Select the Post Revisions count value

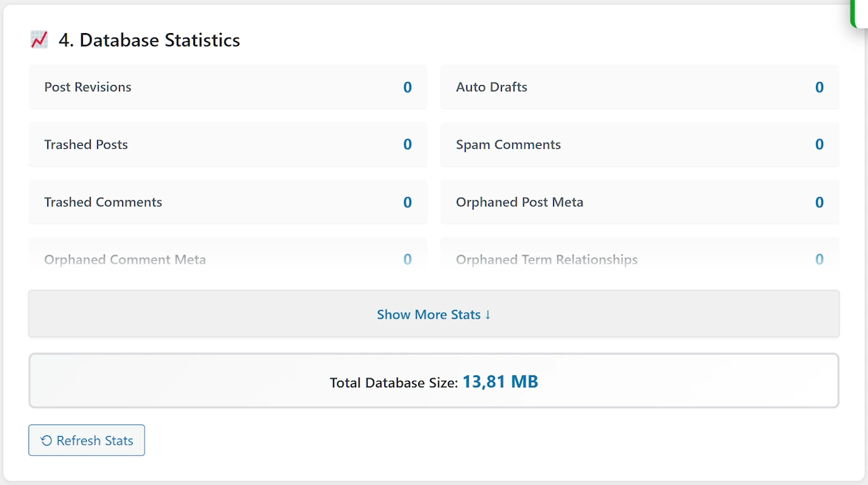point(407,88)
